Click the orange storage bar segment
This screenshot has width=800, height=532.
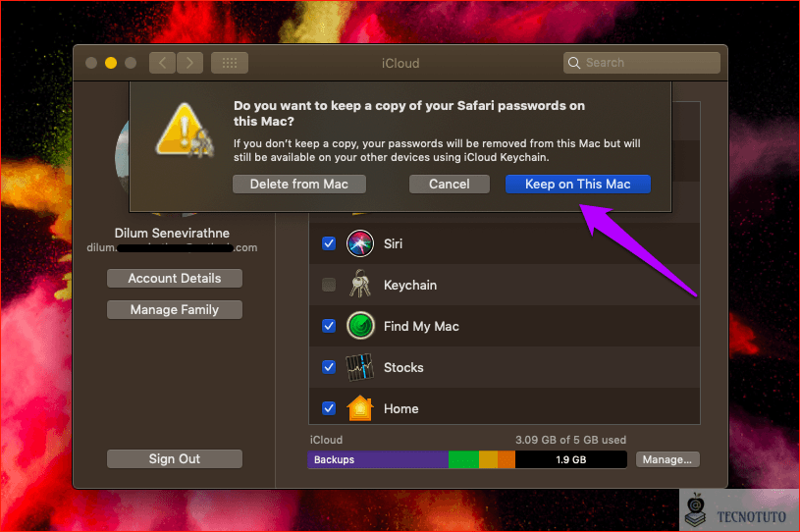point(507,459)
